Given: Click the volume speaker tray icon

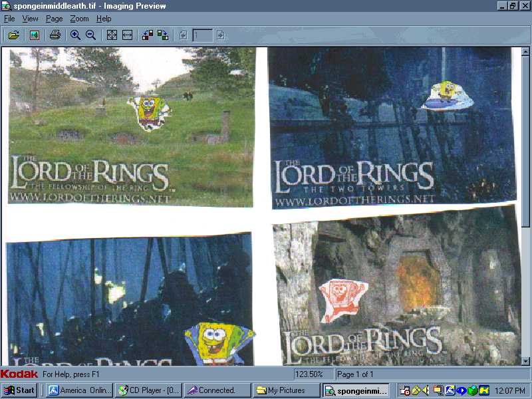Looking at the screenshot, I should point(426,391).
